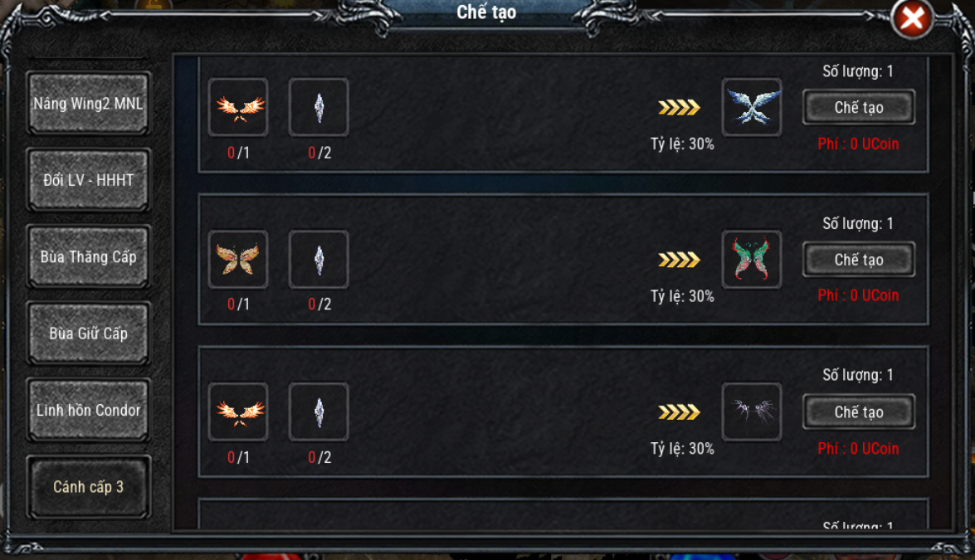The image size is (975, 560).
Task: Close the Chế tạo crafting window
Action: click(x=912, y=18)
